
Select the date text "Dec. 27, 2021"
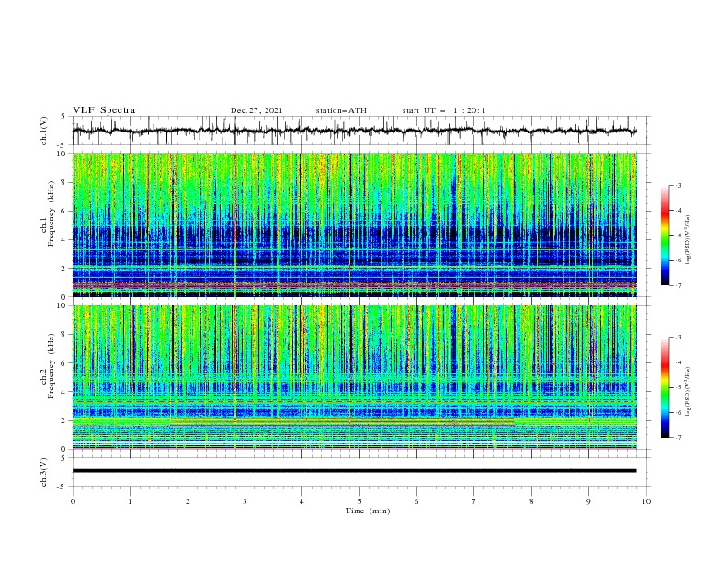256,110
